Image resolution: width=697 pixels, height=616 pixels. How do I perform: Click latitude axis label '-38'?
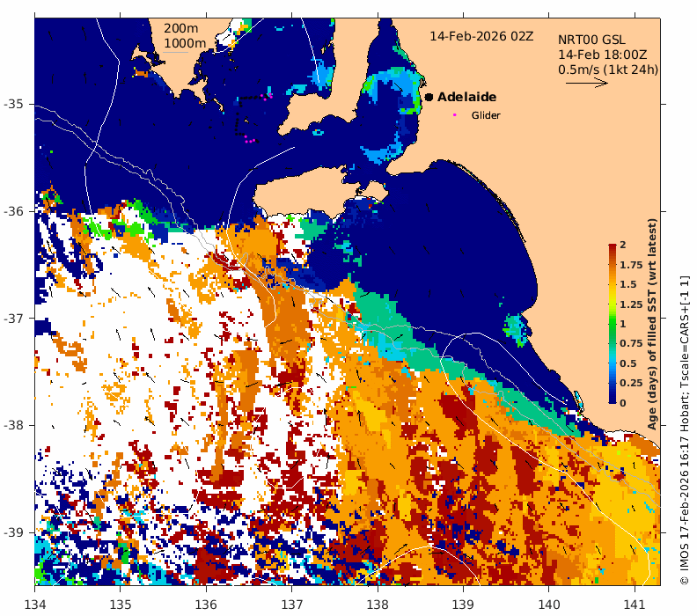(13, 425)
